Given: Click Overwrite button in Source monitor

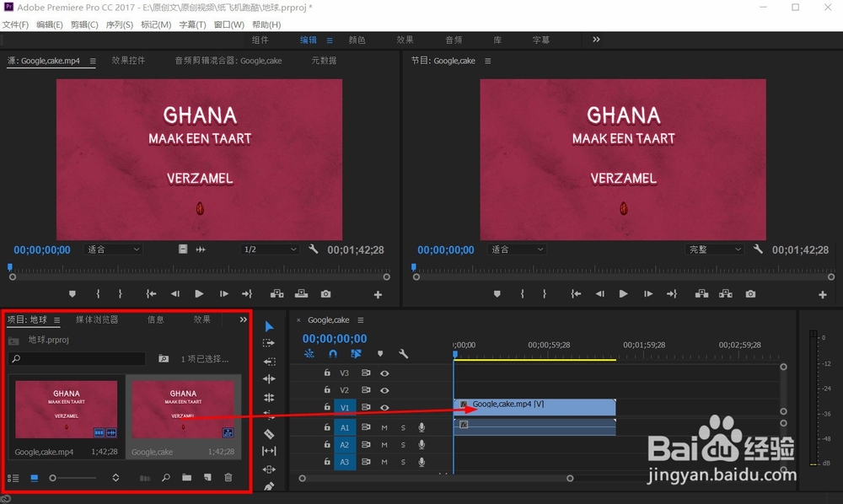Looking at the screenshot, I should (x=302, y=293).
